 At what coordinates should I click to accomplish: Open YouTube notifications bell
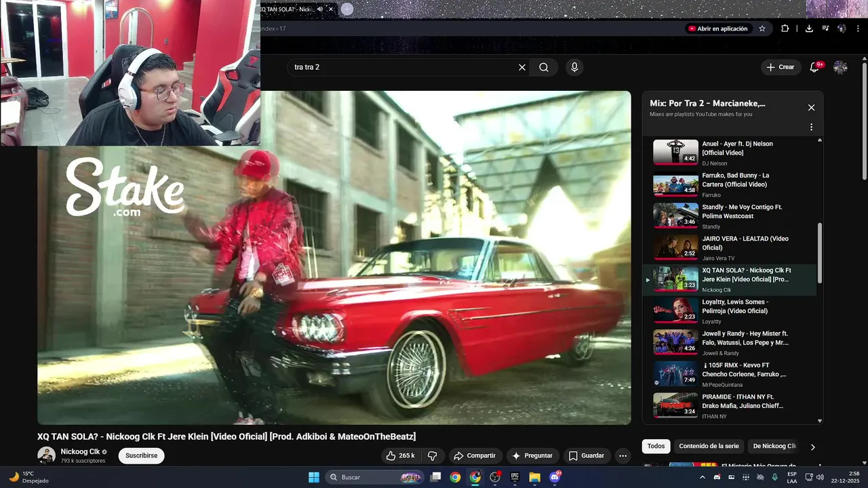click(x=815, y=67)
